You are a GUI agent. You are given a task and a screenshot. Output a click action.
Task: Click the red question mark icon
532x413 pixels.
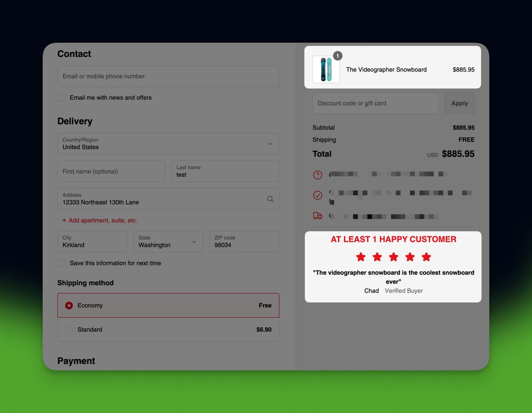tap(317, 175)
